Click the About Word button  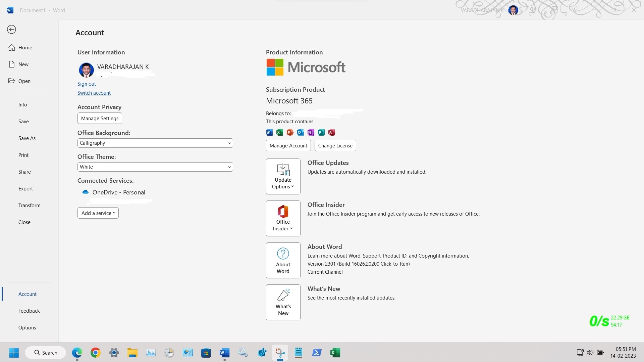pyautogui.click(x=283, y=261)
